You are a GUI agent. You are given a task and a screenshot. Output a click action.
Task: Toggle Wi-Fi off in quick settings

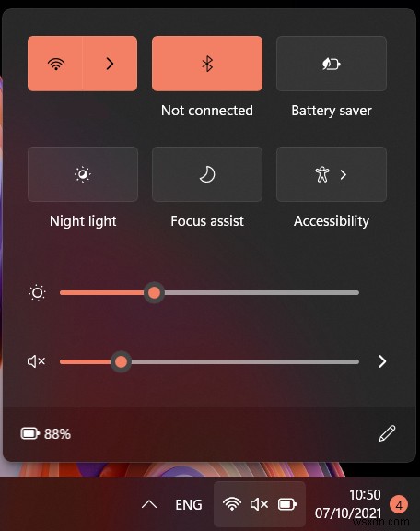(55, 64)
